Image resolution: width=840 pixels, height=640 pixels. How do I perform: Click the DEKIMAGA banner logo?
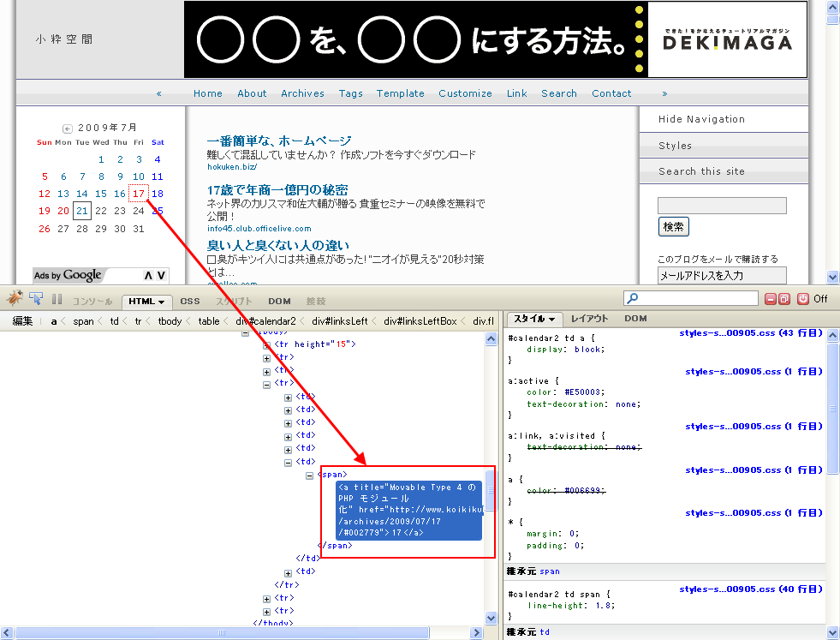tap(727, 39)
